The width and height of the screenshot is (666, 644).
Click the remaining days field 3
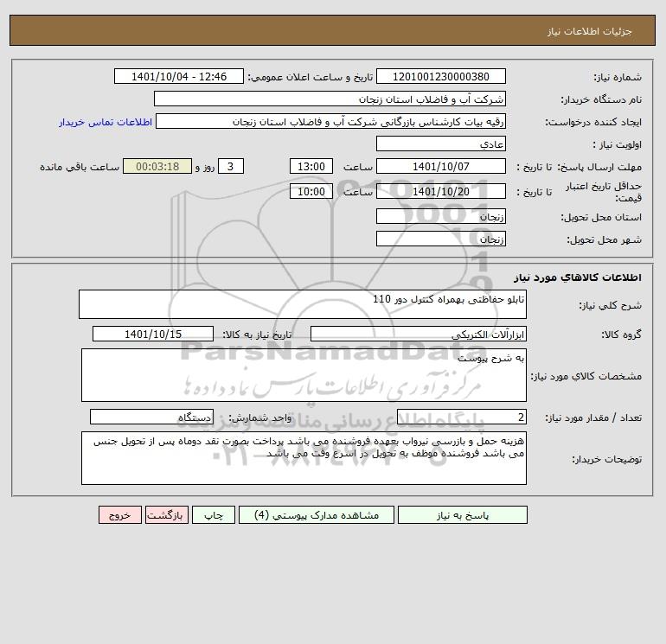231,167
